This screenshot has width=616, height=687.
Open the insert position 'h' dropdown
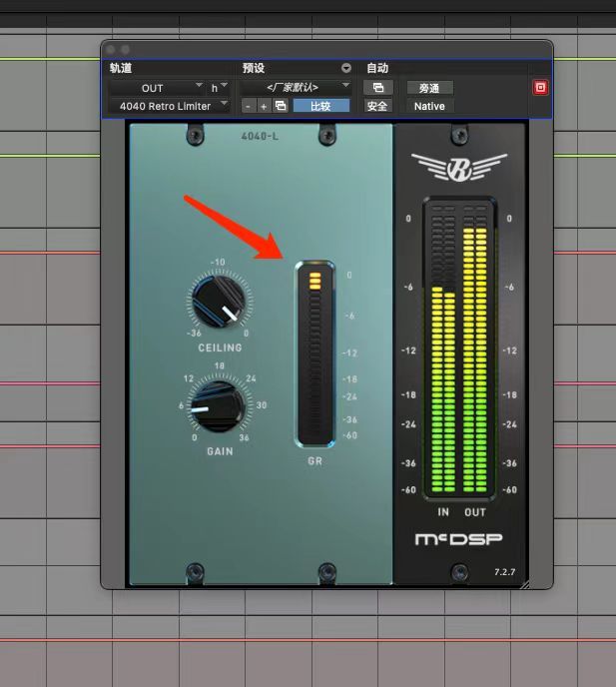pyautogui.click(x=219, y=88)
